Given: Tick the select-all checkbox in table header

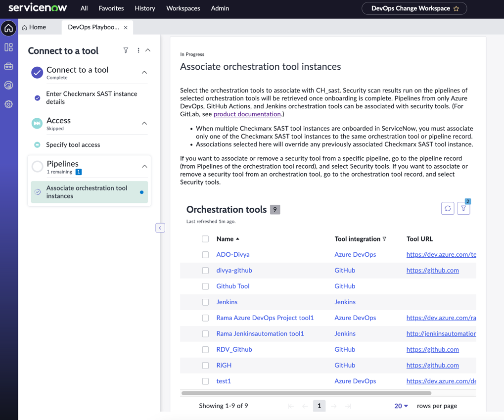Looking at the screenshot, I should click(205, 239).
